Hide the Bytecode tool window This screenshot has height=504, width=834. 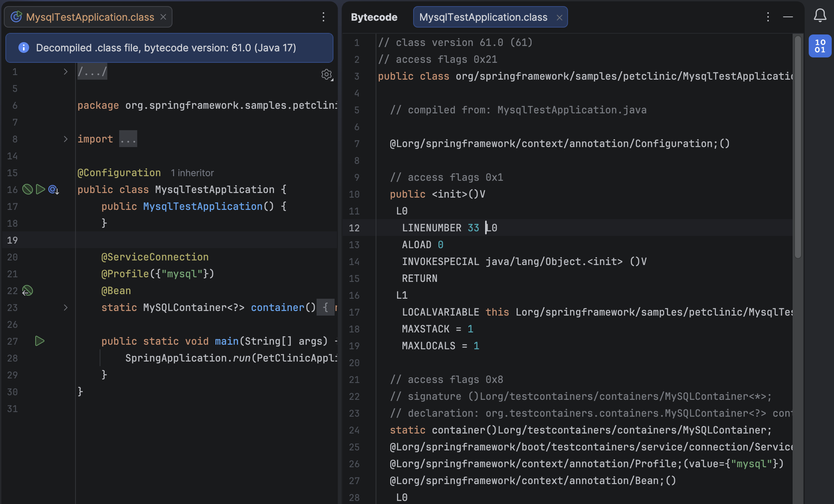click(x=788, y=17)
